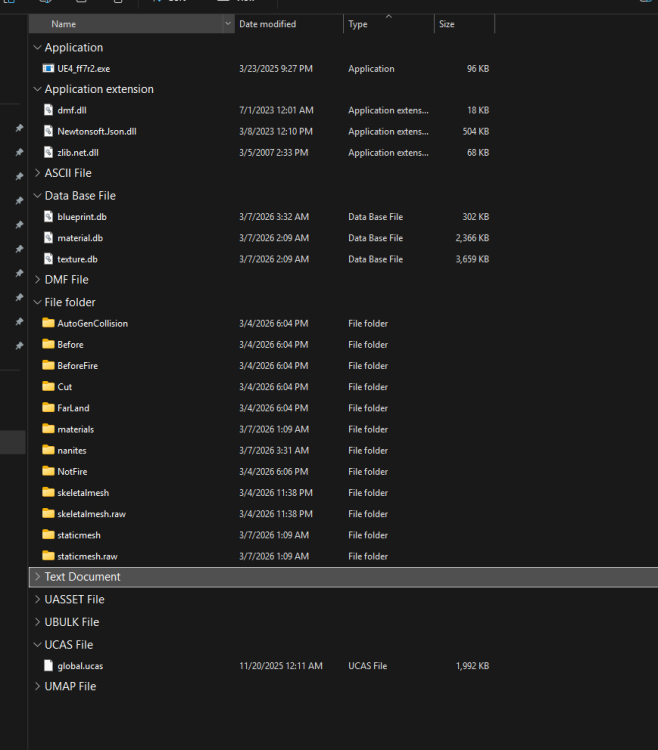Click the Newtonsoft.Json.dll file icon
The image size is (658, 750).
point(48,131)
